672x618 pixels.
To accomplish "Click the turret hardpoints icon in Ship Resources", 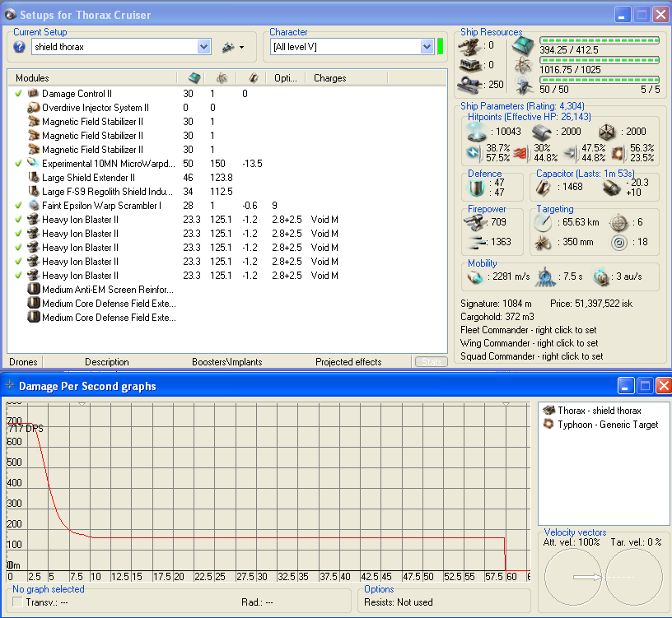I will 469,46.
